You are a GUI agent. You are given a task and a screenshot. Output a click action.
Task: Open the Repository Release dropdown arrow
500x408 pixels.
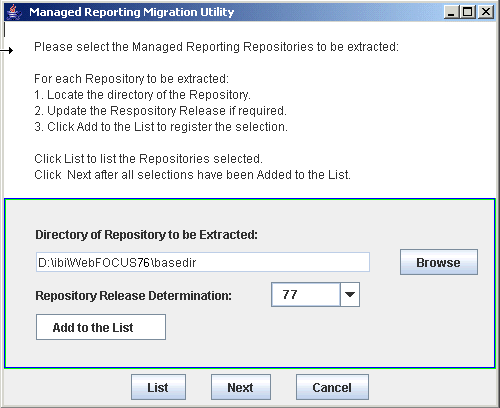tap(350, 295)
